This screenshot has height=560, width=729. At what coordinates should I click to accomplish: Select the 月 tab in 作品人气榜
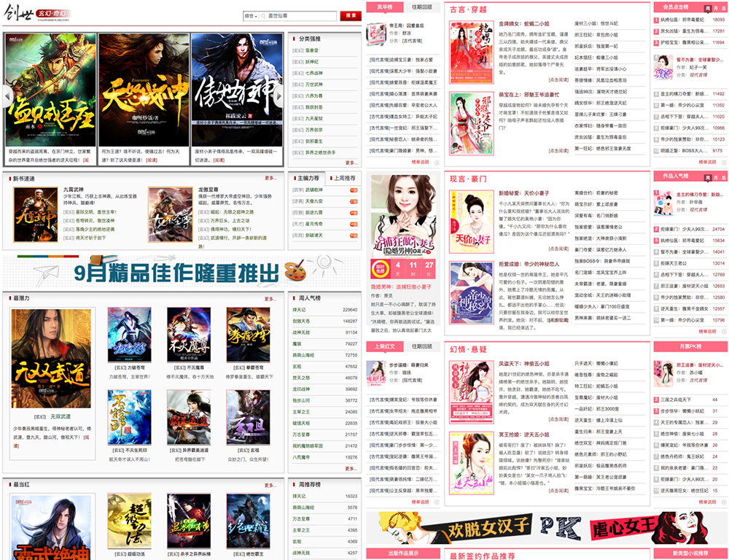(x=716, y=178)
